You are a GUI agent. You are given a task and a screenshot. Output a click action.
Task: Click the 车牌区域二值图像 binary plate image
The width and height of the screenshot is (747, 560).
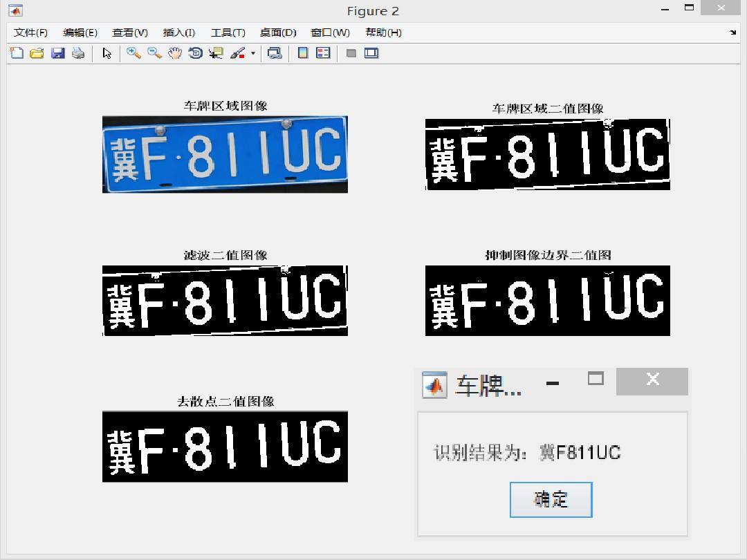pos(547,154)
